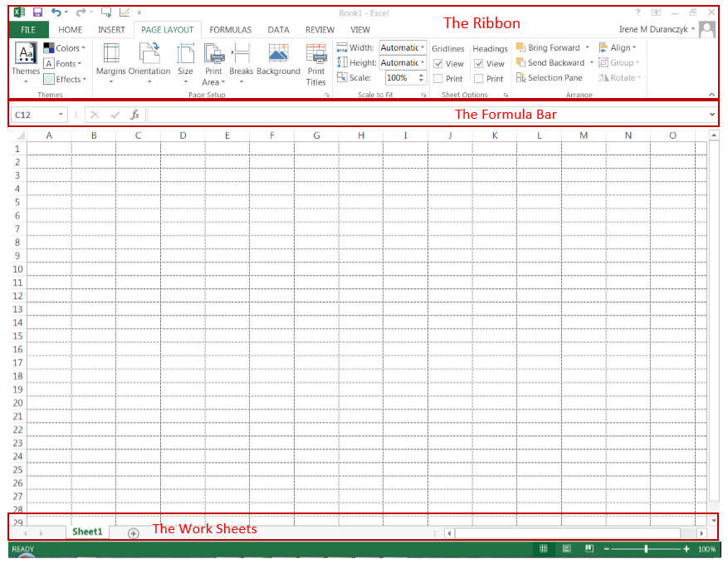Click the Save icon in quick access toolbar

point(37,12)
